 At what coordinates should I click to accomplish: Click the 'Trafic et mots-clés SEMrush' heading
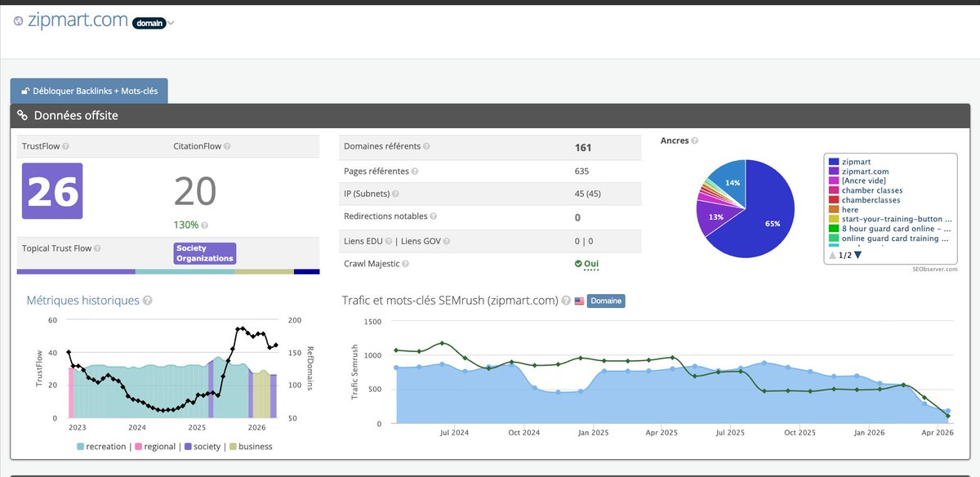[x=449, y=301]
